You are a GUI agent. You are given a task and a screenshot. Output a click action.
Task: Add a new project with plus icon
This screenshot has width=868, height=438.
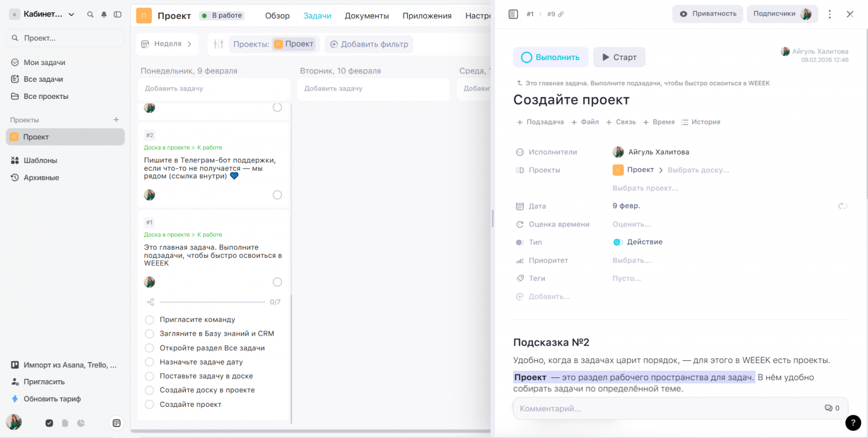(x=116, y=120)
